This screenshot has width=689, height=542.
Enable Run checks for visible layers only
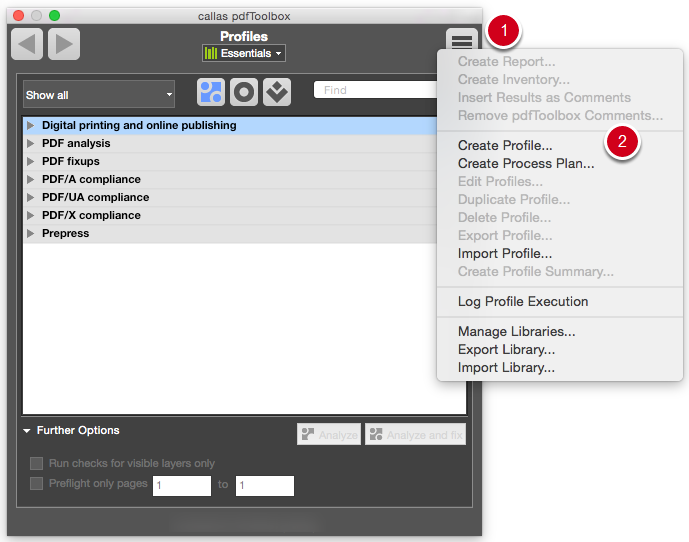[x=36, y=463]
